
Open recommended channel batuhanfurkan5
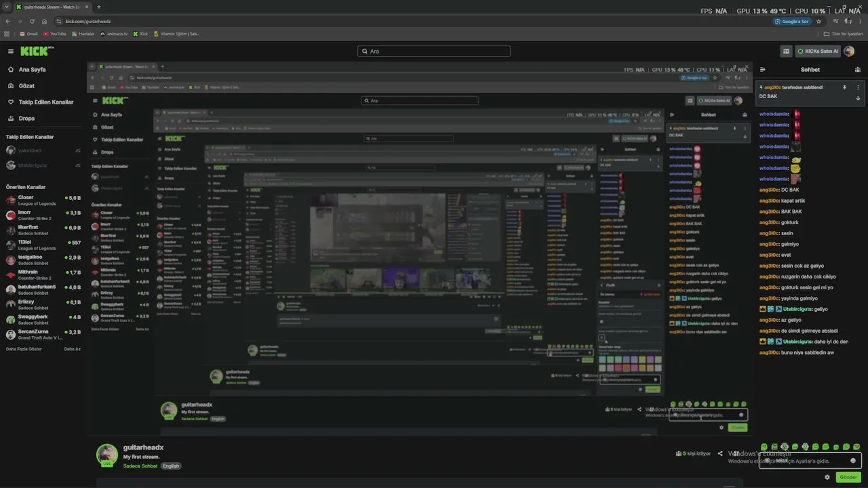click(43, 289)
